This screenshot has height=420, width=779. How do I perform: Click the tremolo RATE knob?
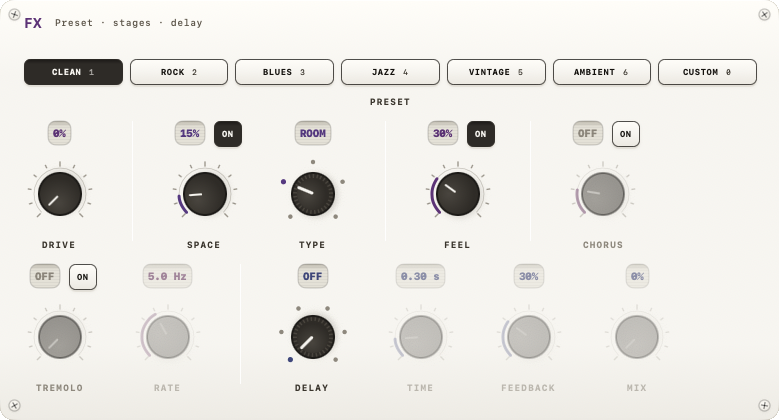[x=167, y=336]
